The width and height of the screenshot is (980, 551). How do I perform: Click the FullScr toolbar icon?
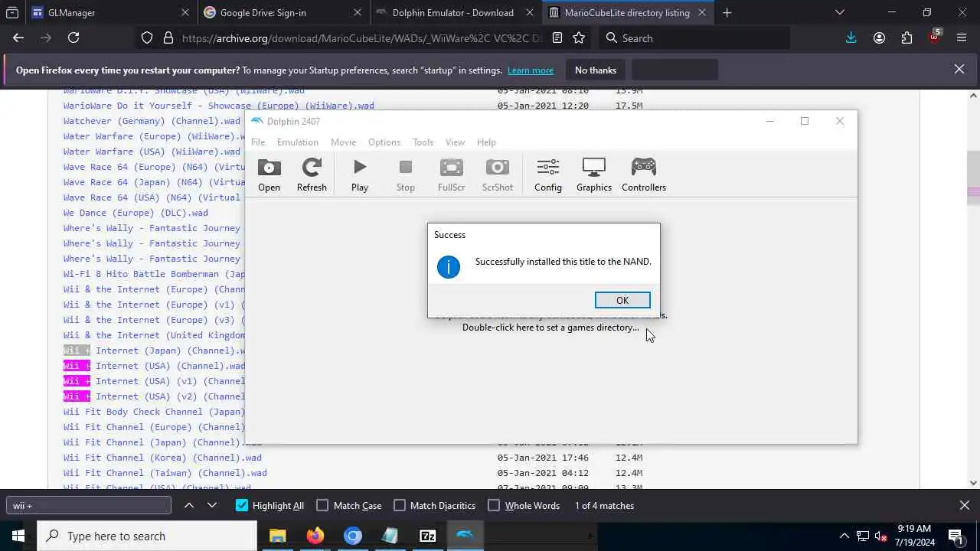[451, 175]
